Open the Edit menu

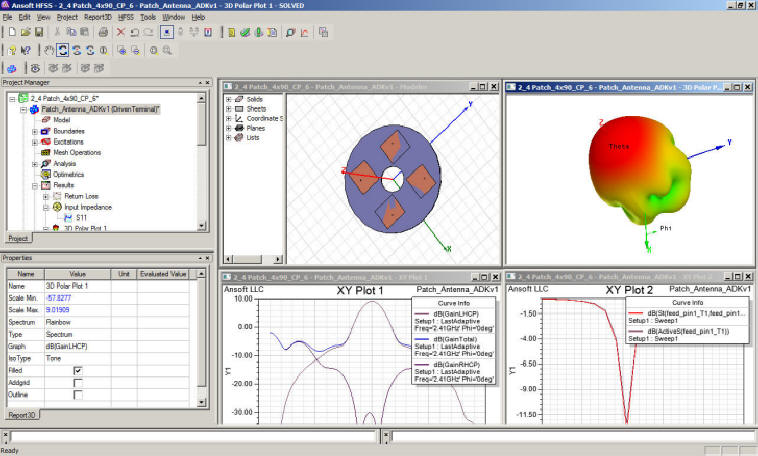click(24, 17)
